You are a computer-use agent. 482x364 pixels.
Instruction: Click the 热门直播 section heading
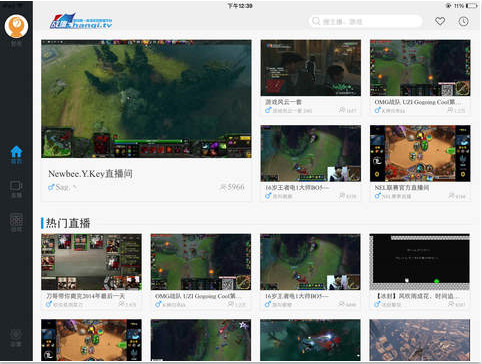pos(68,223)
